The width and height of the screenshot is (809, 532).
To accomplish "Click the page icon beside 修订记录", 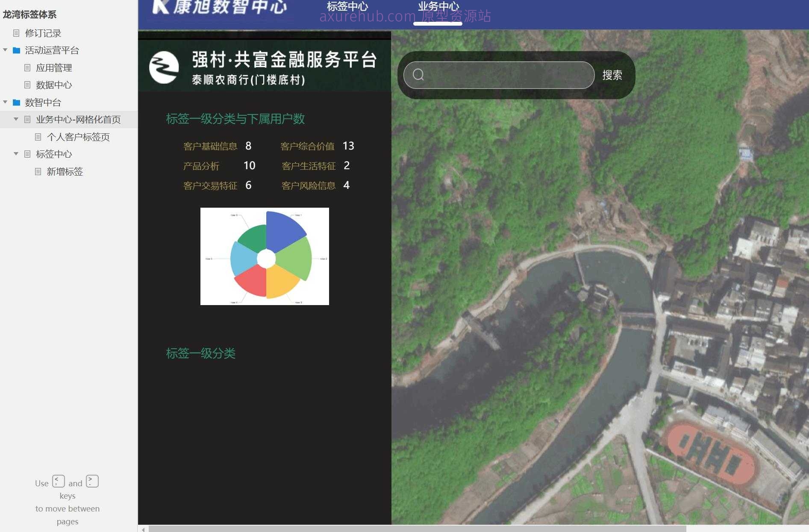I will [17, 33].
